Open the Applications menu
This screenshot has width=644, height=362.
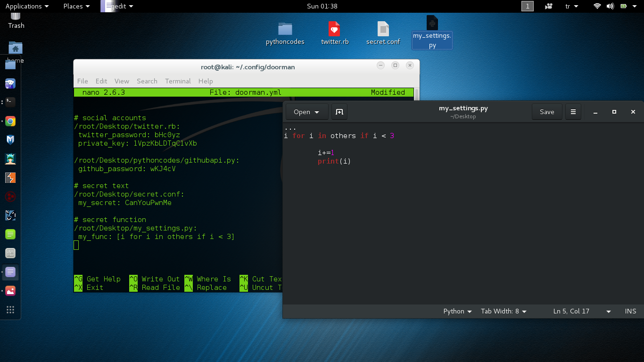pos(26,6)
